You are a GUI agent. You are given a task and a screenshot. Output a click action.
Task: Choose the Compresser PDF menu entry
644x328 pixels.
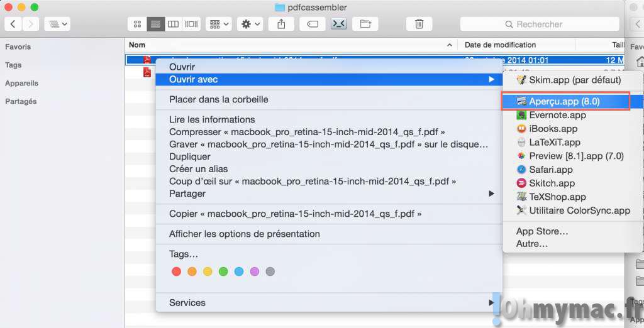point(329,132)
